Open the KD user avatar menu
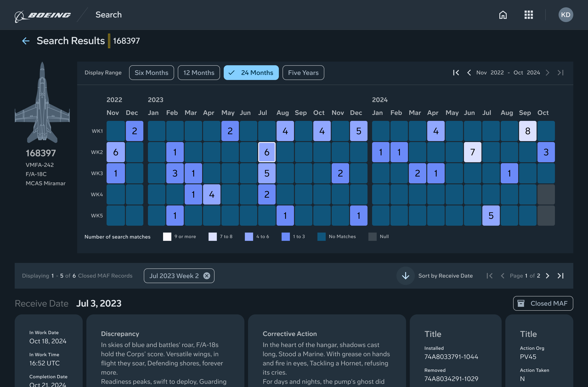This screenshot has height=387, width=588. [565, 15]
